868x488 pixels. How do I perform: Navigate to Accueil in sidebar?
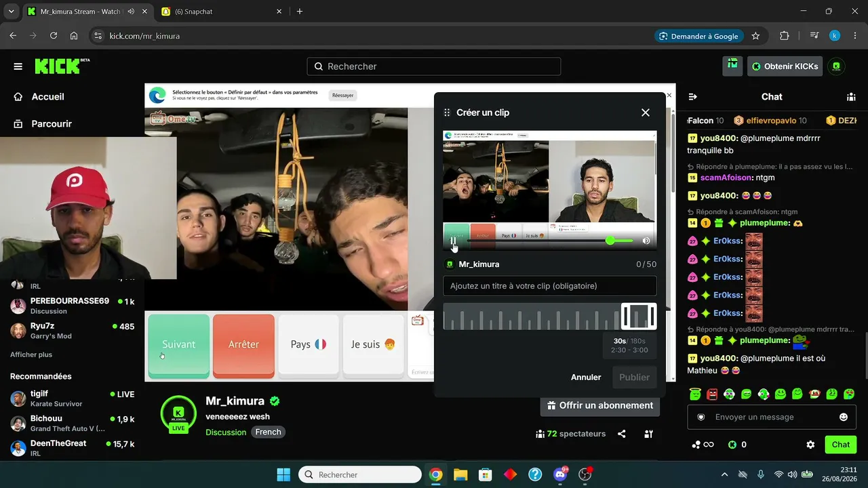47,97
